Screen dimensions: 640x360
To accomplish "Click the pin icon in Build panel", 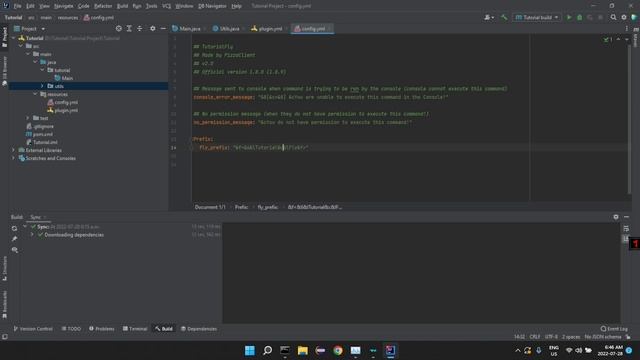I will (x=14, y=239).
